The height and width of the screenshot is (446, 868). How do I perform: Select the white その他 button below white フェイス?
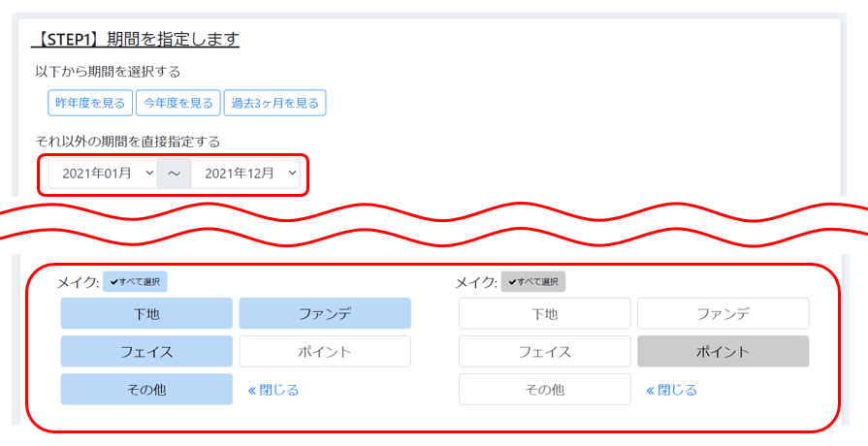(544, 390)
